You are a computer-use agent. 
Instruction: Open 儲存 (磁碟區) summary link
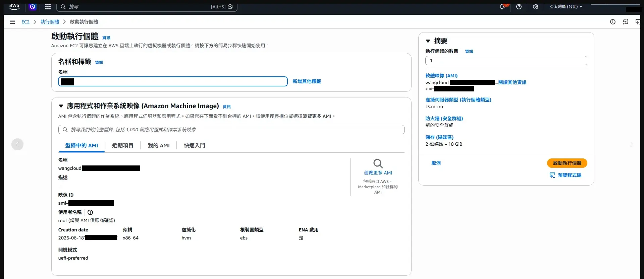439,137
